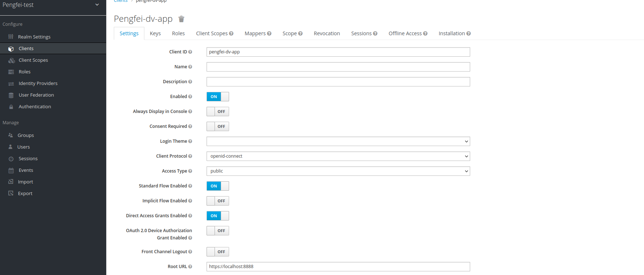Viewport: 644px width, 275px height.
Task: Click the Roles list icon
Action: click(x=11, y=72)
